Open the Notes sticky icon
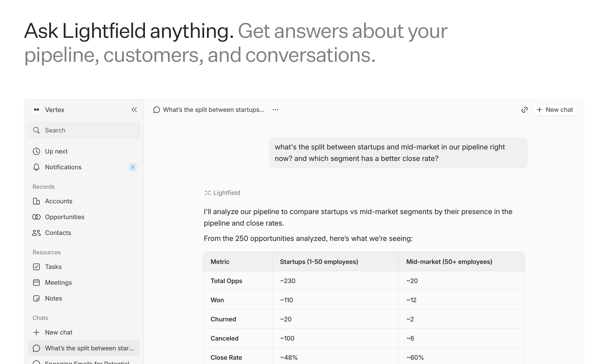The height and width of the screenshot is (364, 608). [36, 298]
